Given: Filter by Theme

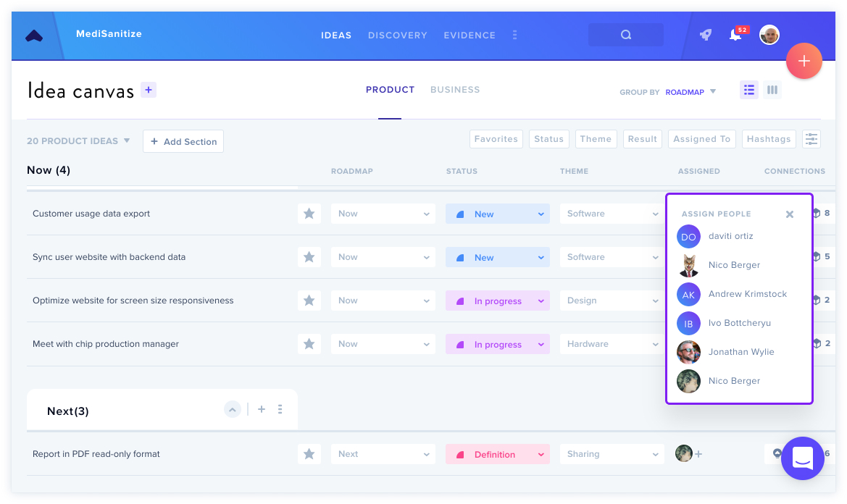Looking at the screenshot, I should point(596,139).
